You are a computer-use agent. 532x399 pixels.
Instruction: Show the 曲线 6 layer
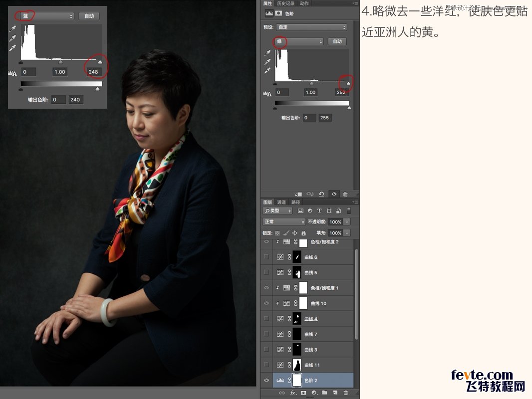[x=266, y=257]
